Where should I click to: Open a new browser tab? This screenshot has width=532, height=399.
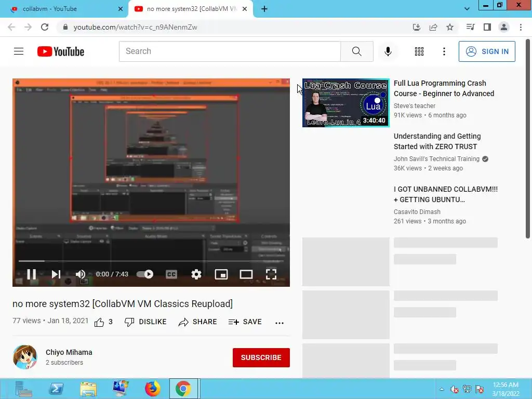pos(264,9)
